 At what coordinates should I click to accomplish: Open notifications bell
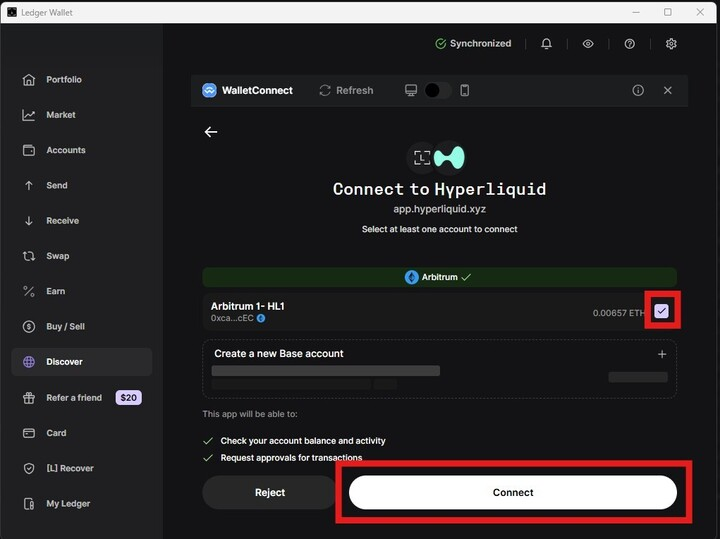click(546, 44)
